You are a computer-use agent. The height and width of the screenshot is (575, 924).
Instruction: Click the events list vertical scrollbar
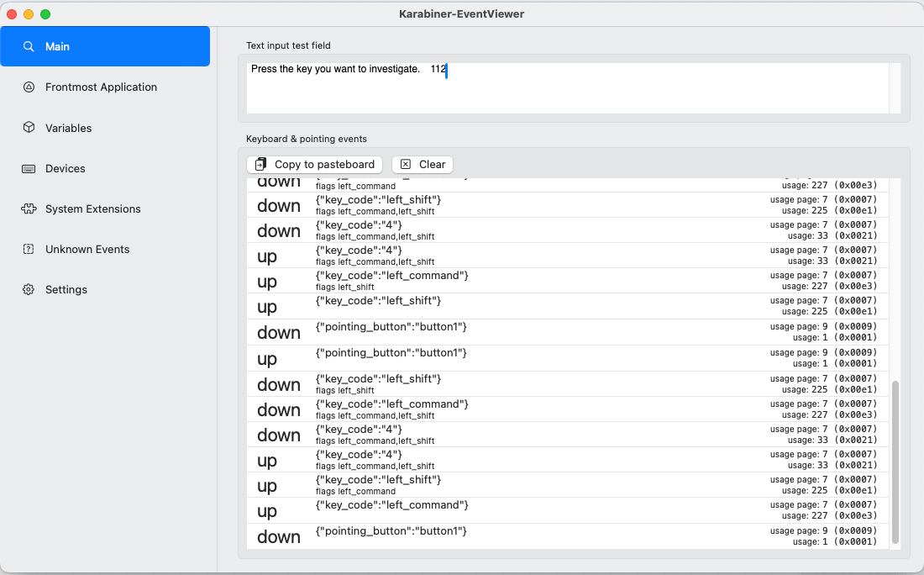click(895, 462)
